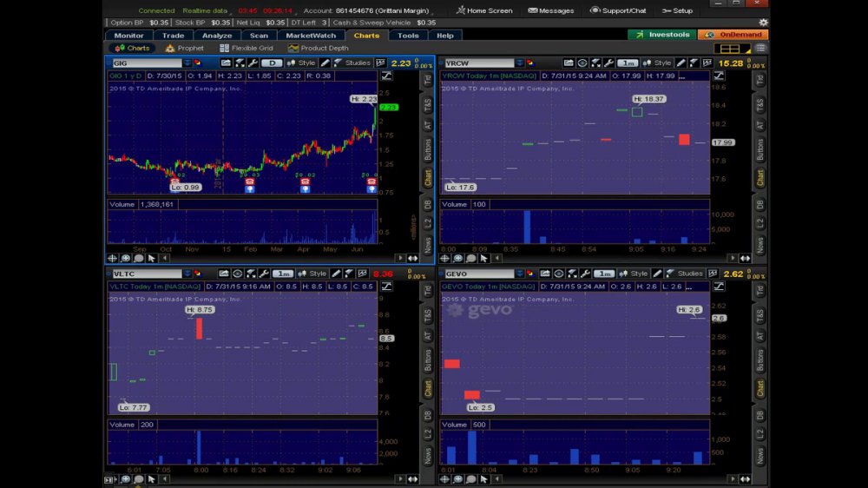This screenshot has width=868, height=488.
Task: Open the GIG chart share icon
Action: pos(226,63)
